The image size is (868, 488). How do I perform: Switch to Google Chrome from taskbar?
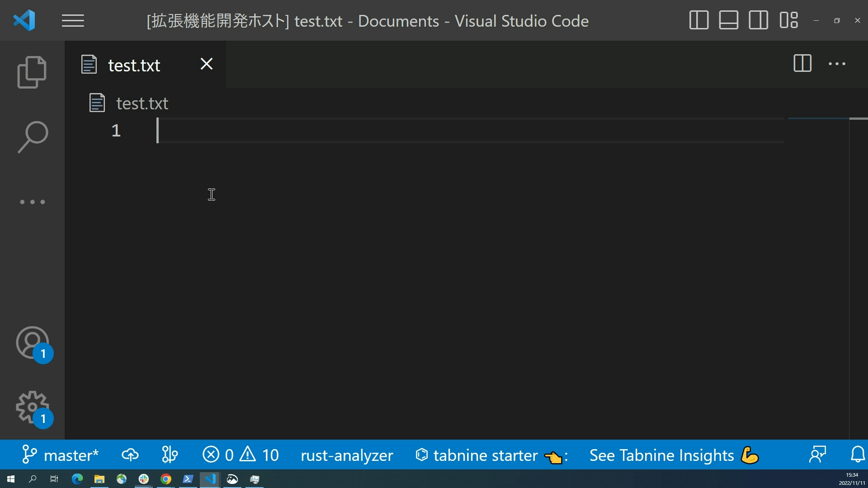tap(166, 479)
